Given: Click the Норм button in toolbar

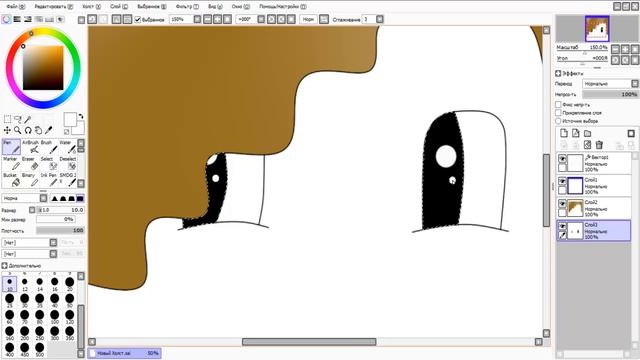Looking at the screenshot, I should [308, 19].
